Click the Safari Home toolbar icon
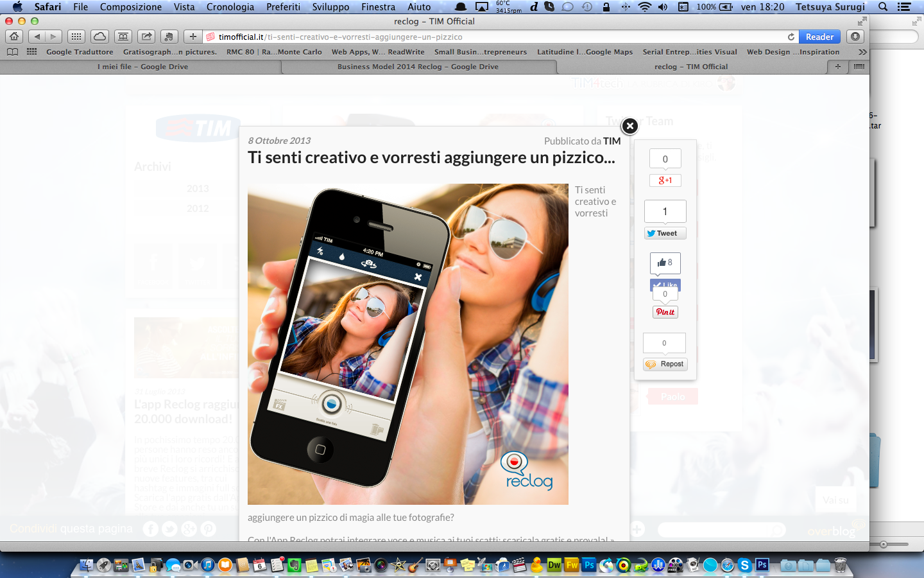The height and width of the screenshot is (578, 924). click(14, 37)
